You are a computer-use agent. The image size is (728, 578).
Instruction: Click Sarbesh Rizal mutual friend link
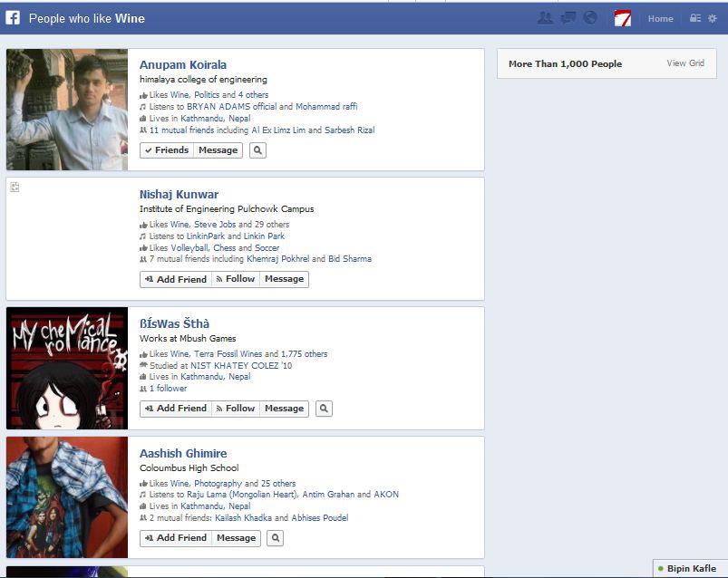coord(349,130)
